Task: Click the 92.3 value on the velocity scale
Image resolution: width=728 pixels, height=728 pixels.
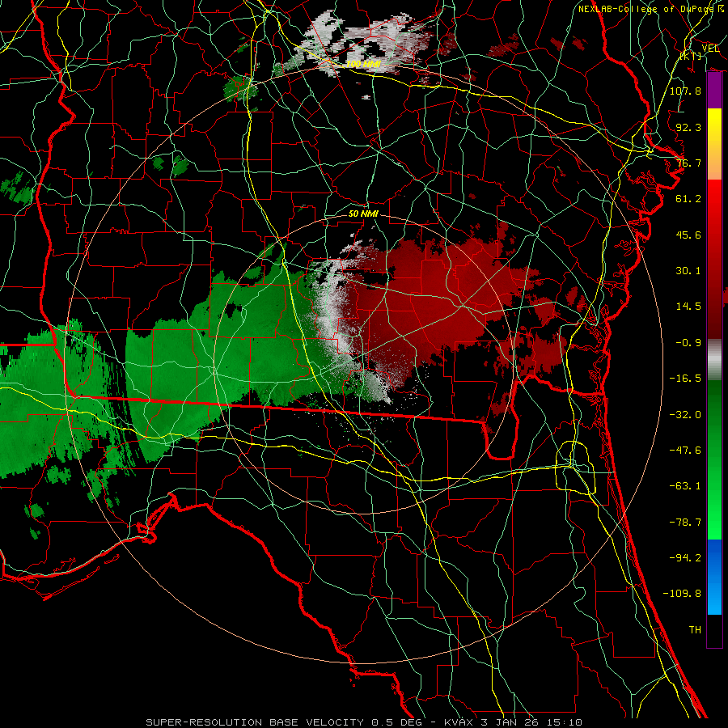Action: coord(688,127)
